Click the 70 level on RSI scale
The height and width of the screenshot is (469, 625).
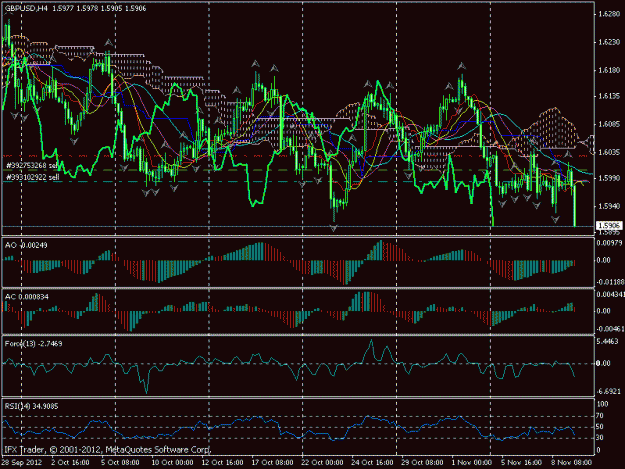pos(599,416)
